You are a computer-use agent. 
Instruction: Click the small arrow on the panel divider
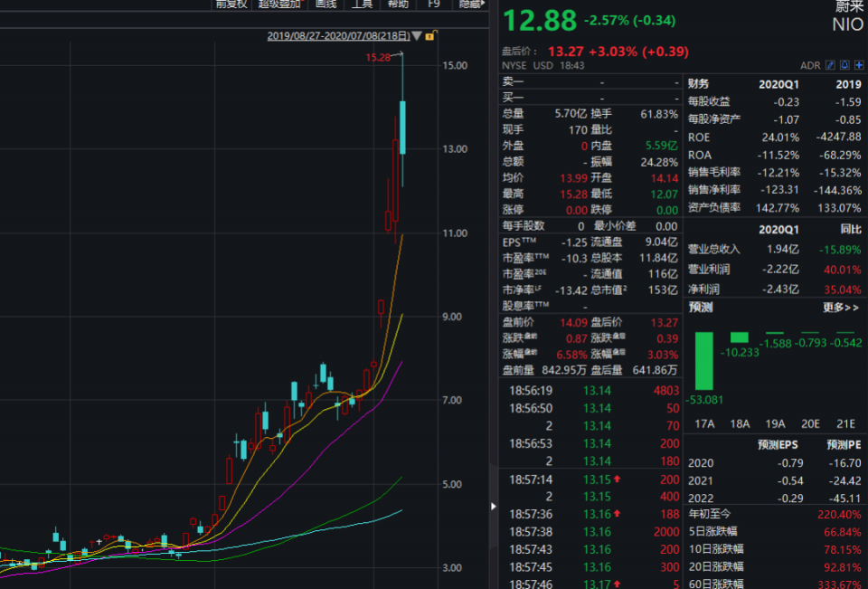click(494, 507)
